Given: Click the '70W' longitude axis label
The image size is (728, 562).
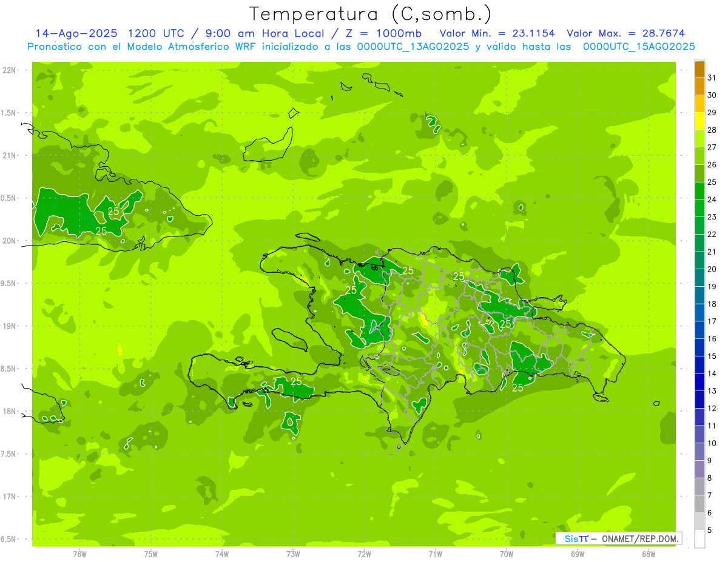Looking at the screenshot, I should pos(506,554).
